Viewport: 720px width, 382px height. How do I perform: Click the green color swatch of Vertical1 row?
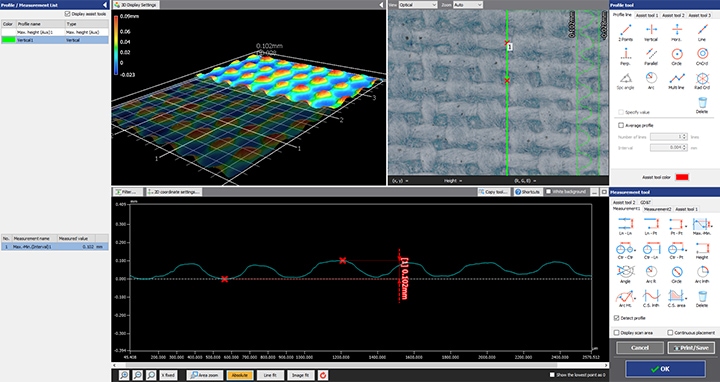(8, 40)
